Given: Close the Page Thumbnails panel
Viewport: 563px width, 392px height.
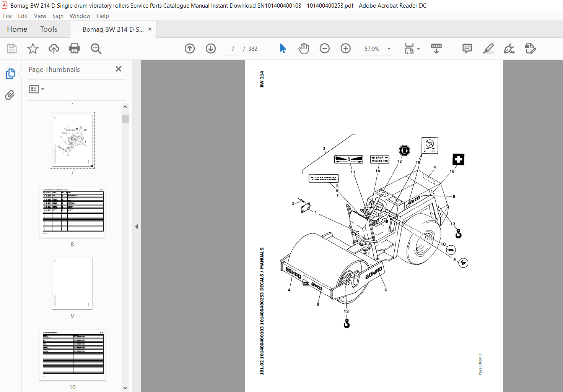Looking at the screenshot, I should click(119, 69).
